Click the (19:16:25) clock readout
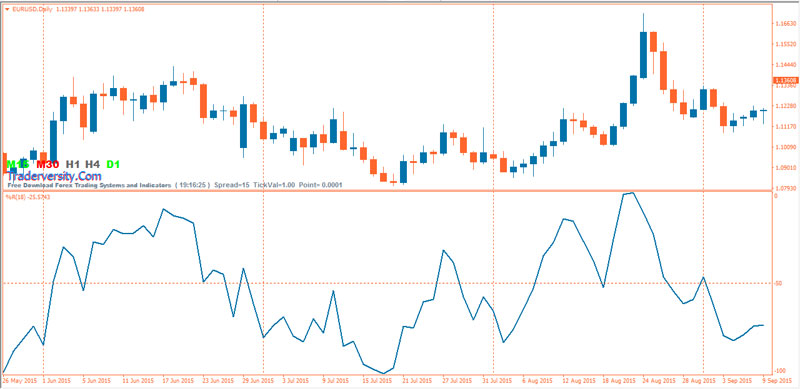 [x=193, y=185]
